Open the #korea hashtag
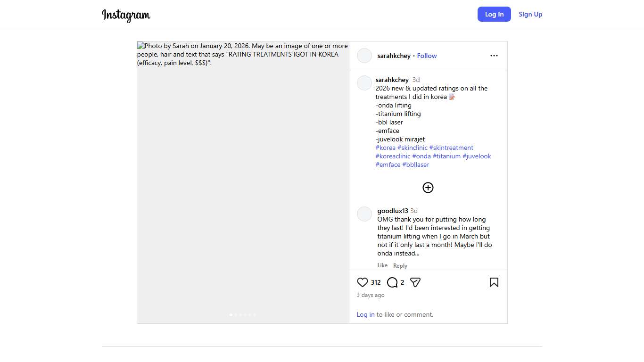 point(386,148)
